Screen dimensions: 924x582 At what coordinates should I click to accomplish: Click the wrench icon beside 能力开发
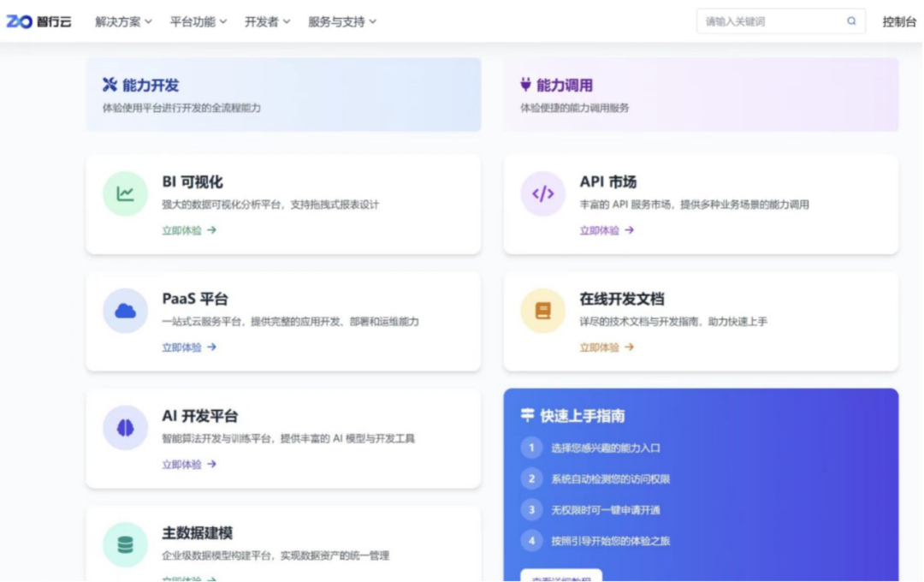[x=110, y=85]
